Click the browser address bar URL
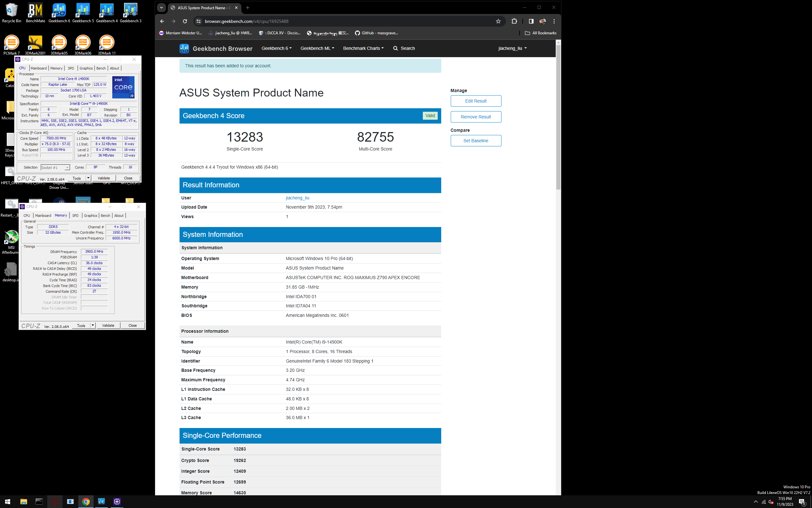This screenshot has height=508, width=812. point(246,21)
